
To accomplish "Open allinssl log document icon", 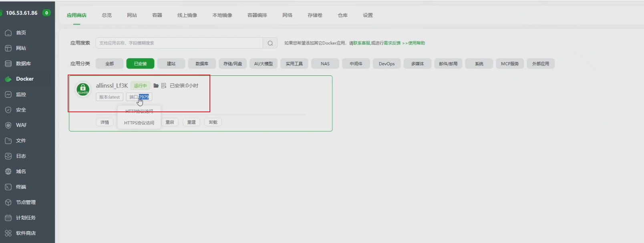I will pyautogui.click(x=164, y=86).
